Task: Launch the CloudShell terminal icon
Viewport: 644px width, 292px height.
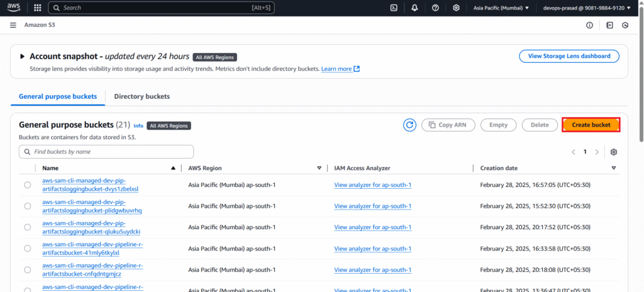Action: 394,8
